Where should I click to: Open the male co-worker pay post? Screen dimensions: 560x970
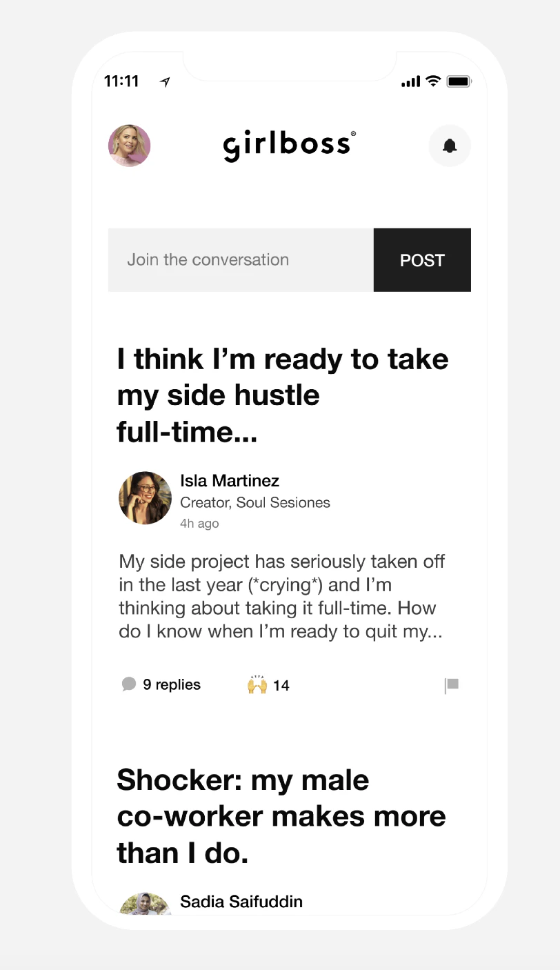click(281, 815)
